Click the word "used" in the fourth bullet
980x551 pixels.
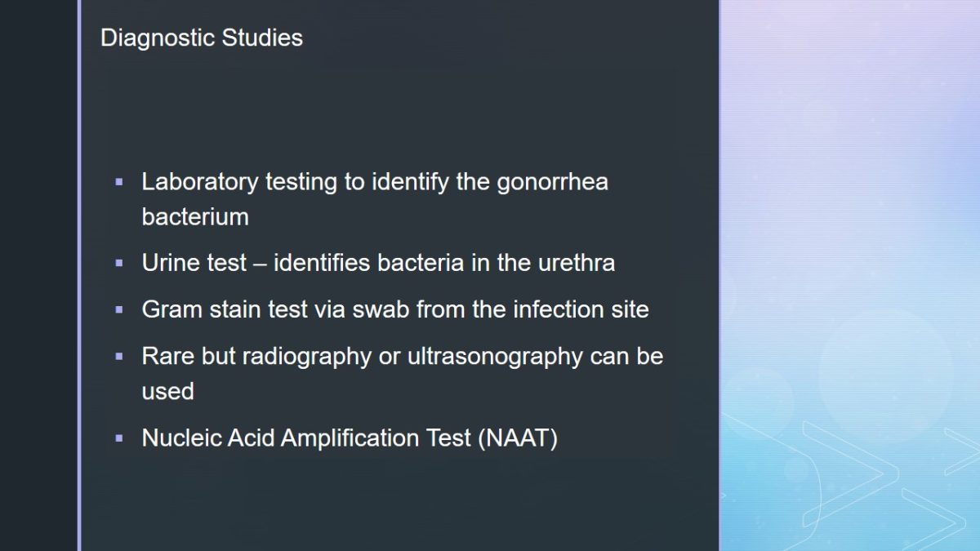167,391
